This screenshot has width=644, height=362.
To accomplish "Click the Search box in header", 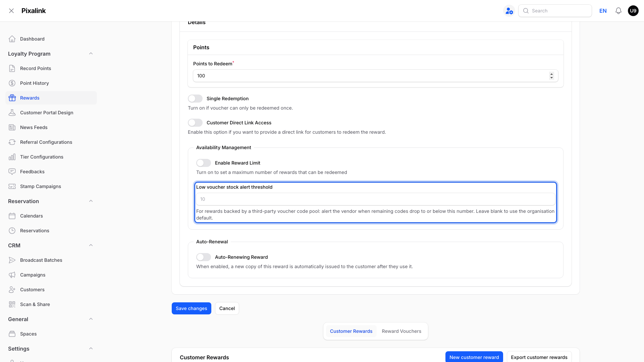I will tap(555, 11).
